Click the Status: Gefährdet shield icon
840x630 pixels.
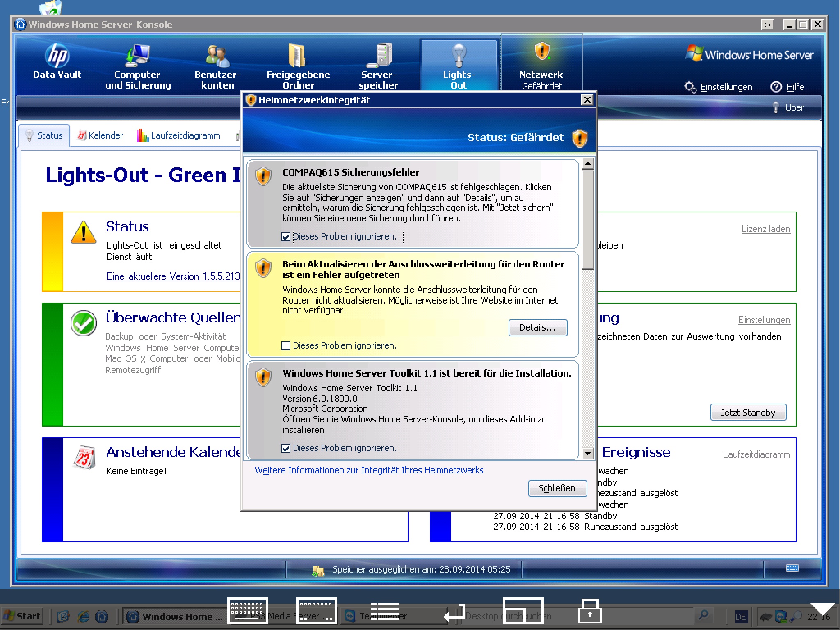click(x=579, y=138)
